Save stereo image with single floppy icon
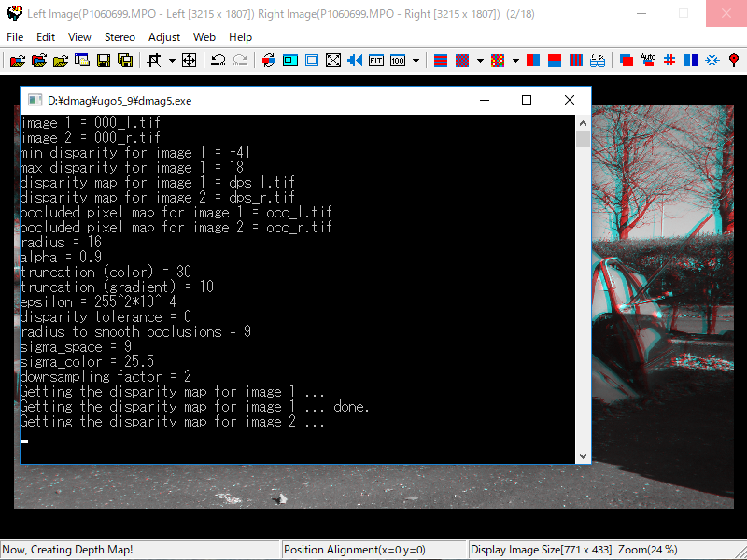 click(104, 61)
